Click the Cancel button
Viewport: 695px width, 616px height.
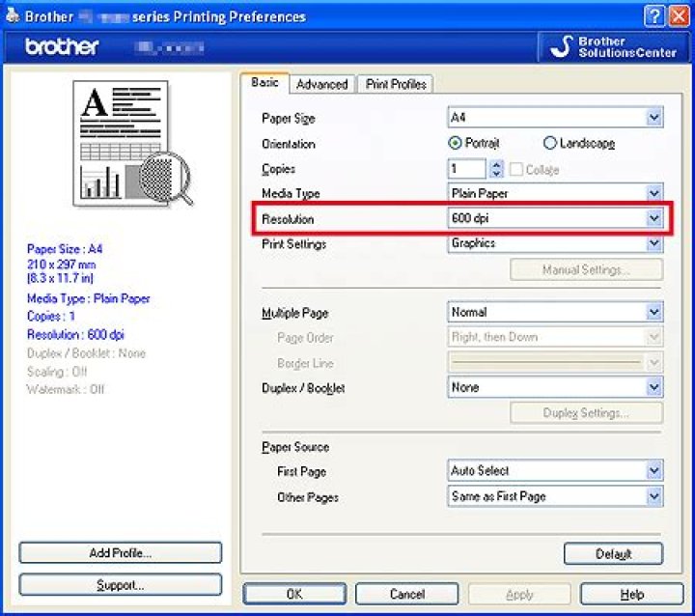pyautogui.click(x=407, y=594)
